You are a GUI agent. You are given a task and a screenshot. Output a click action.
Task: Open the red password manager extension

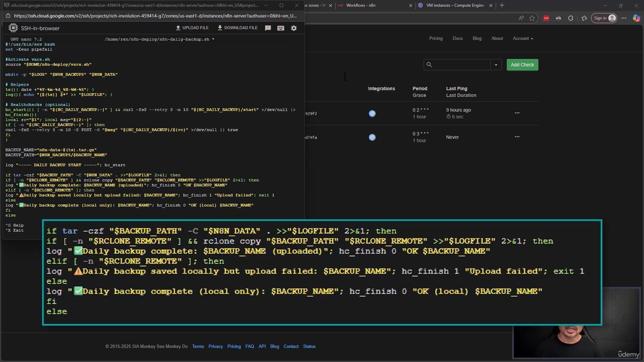(546, 18)
